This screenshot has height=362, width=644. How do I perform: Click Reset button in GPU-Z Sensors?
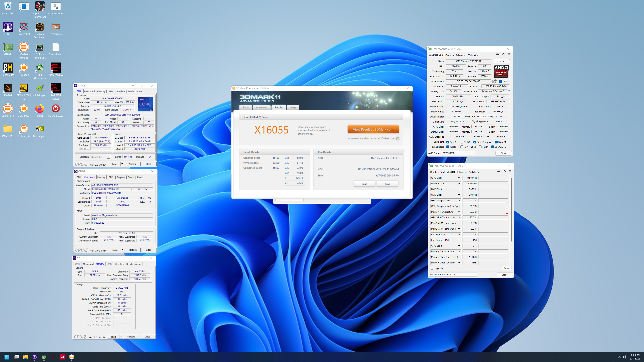[x=506, y=268]
